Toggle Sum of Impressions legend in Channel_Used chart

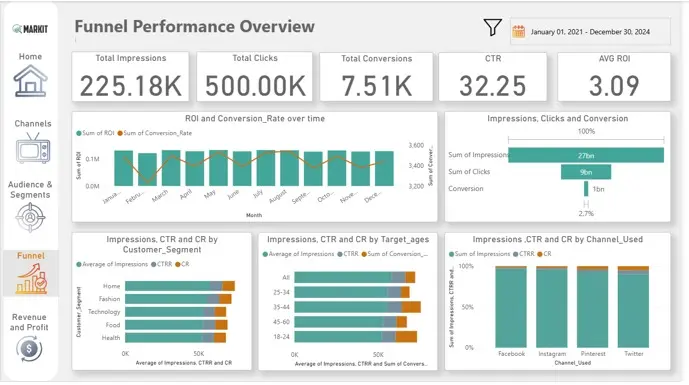(x=479, y=254)
